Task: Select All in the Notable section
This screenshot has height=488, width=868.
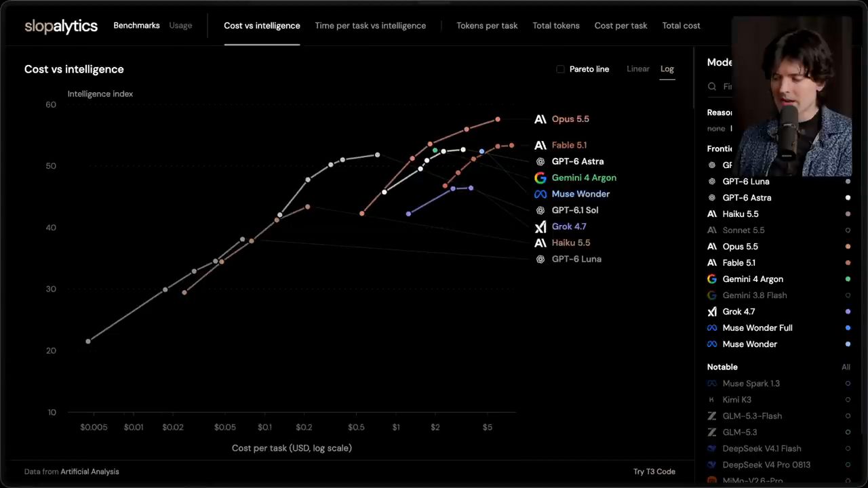Action: [846, 367]
